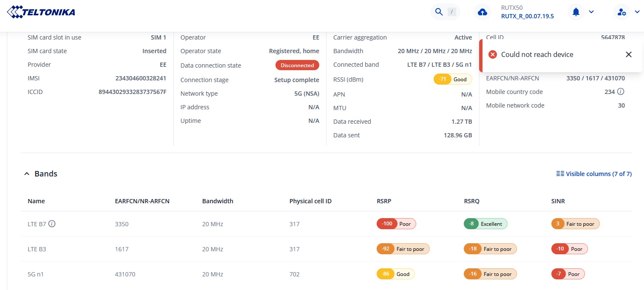Click the user settings icon

[x=621, y=12]
